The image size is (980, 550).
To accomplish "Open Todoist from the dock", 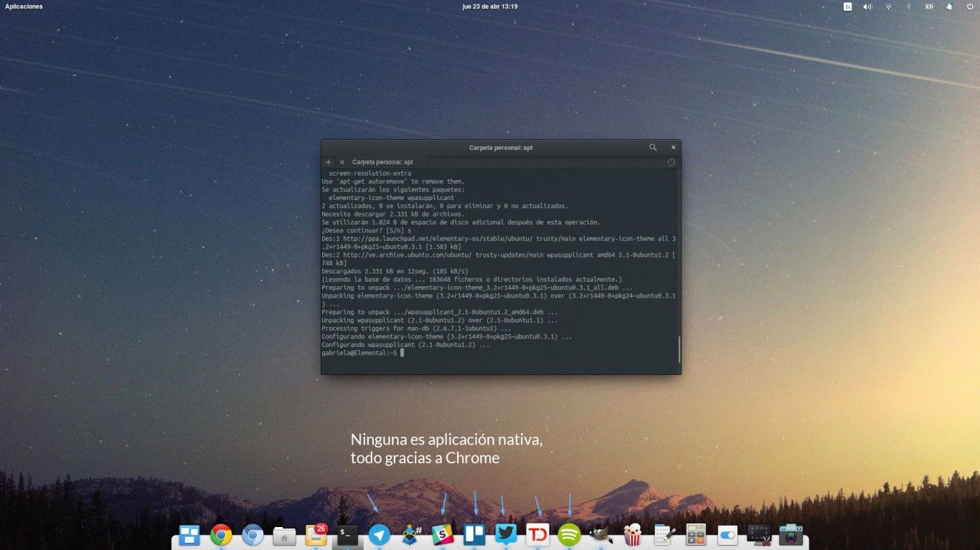I will 537,534.
